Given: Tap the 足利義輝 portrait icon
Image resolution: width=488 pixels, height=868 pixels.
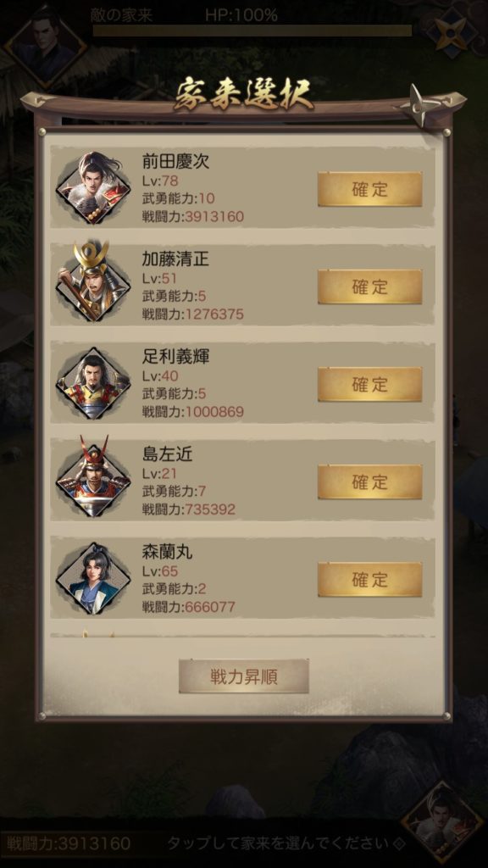Looking at the screenshot, I should tap(93, 383).
